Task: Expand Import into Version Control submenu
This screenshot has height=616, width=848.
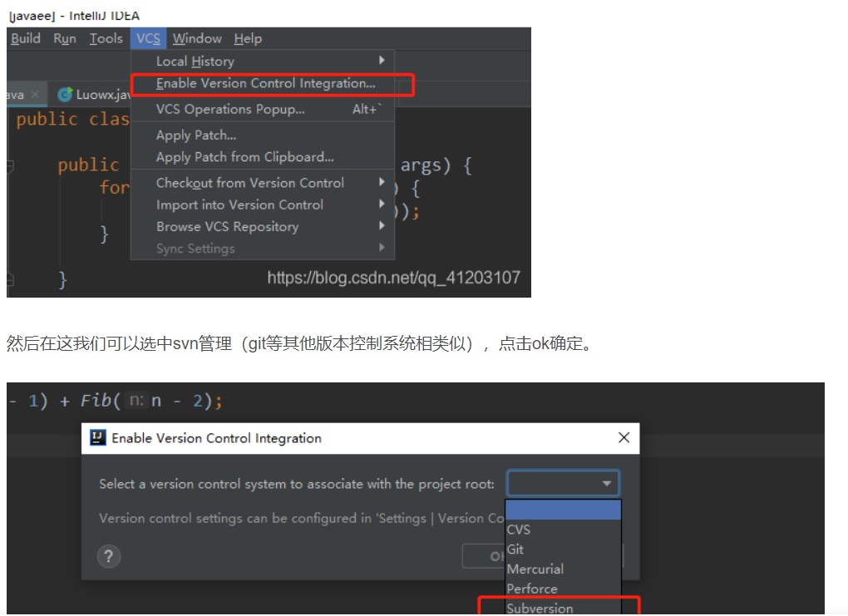Action: (263, 205)
